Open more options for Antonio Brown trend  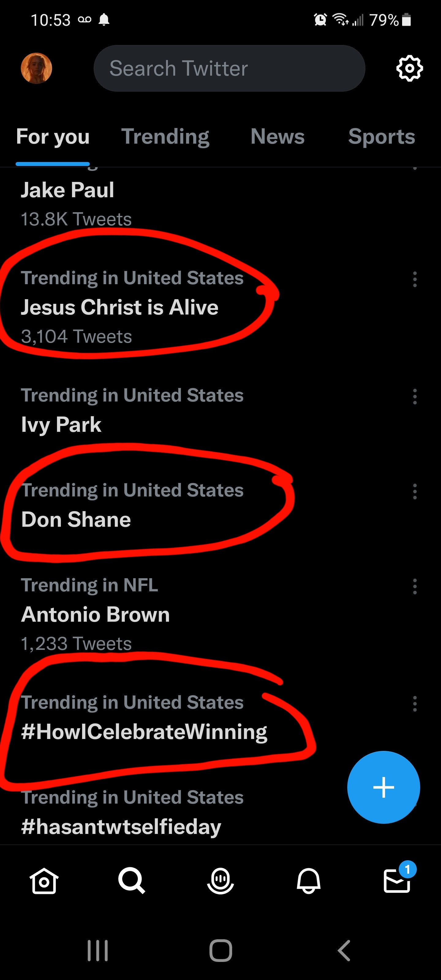415,587
